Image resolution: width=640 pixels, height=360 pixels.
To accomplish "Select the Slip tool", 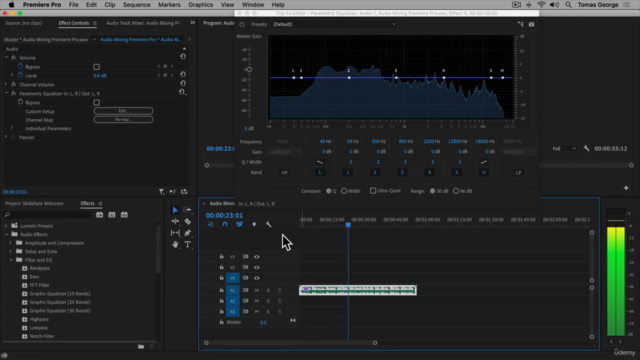I will 175,233.
